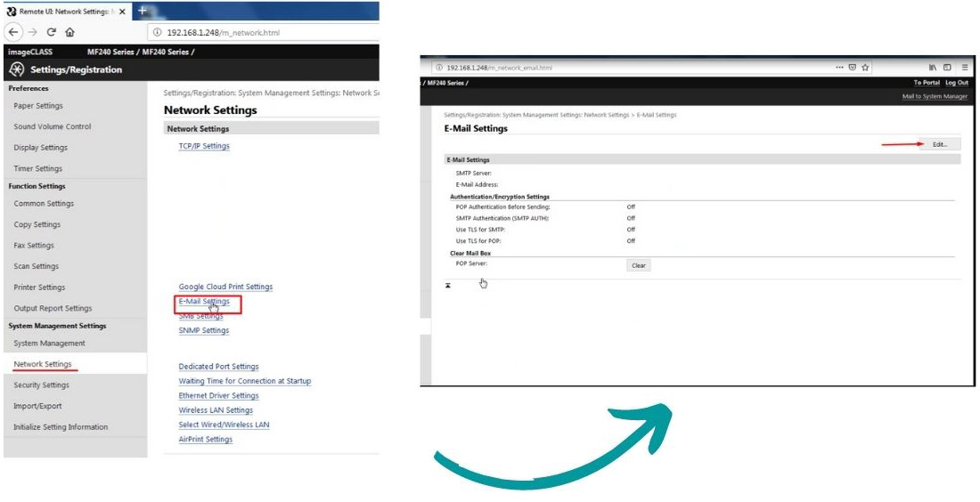
Task: Click the Reload page icon
Action: [50, 32]
